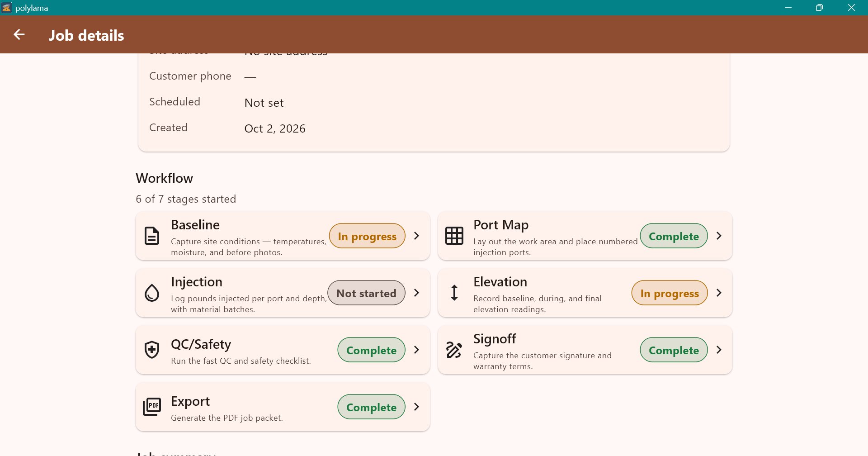This screenshot has width=868, height=456.
Task: Click the Created date Oct 2, 2026
Action: (x=275, y=128)
